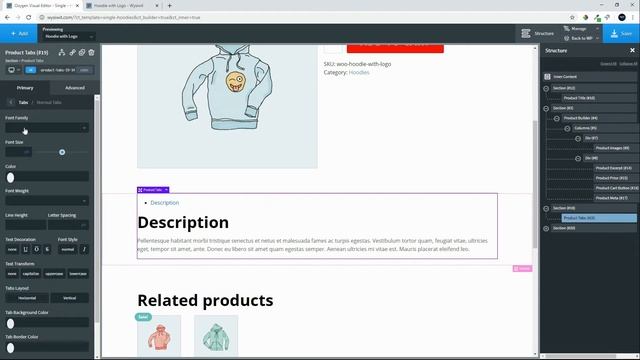The width and height of the screenshot is (640, 360).
Task: Set Text Transform to capitalize
Action: 31,273
